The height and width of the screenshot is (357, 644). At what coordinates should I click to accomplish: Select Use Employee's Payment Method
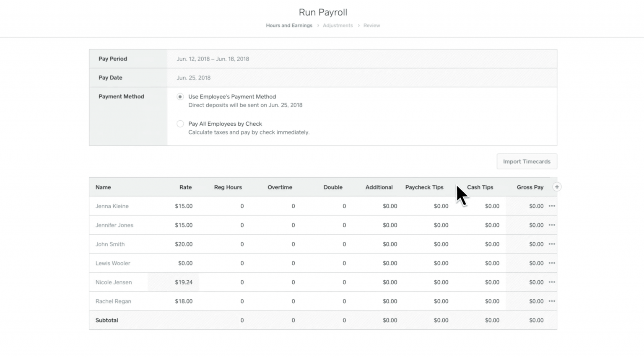click(180, 96)
